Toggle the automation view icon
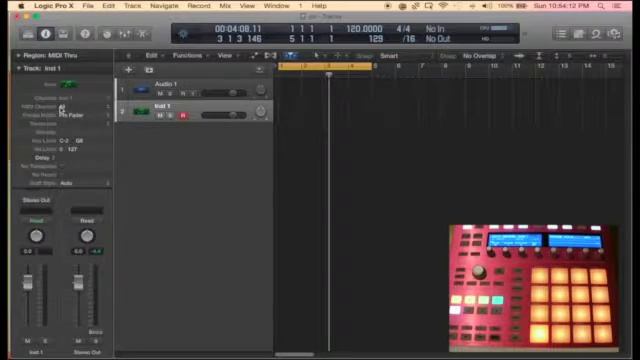 [254, 56]
